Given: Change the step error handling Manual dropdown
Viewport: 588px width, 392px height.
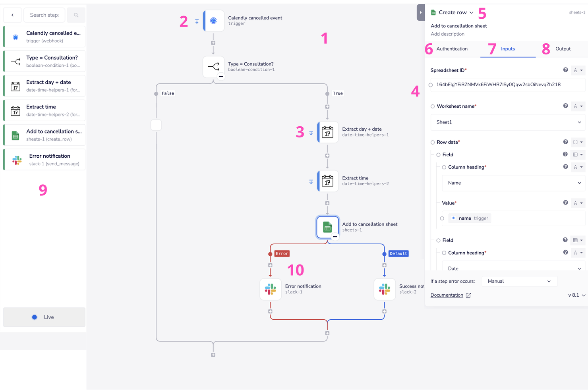Looking at the screenshot, I should pos(520,281).
